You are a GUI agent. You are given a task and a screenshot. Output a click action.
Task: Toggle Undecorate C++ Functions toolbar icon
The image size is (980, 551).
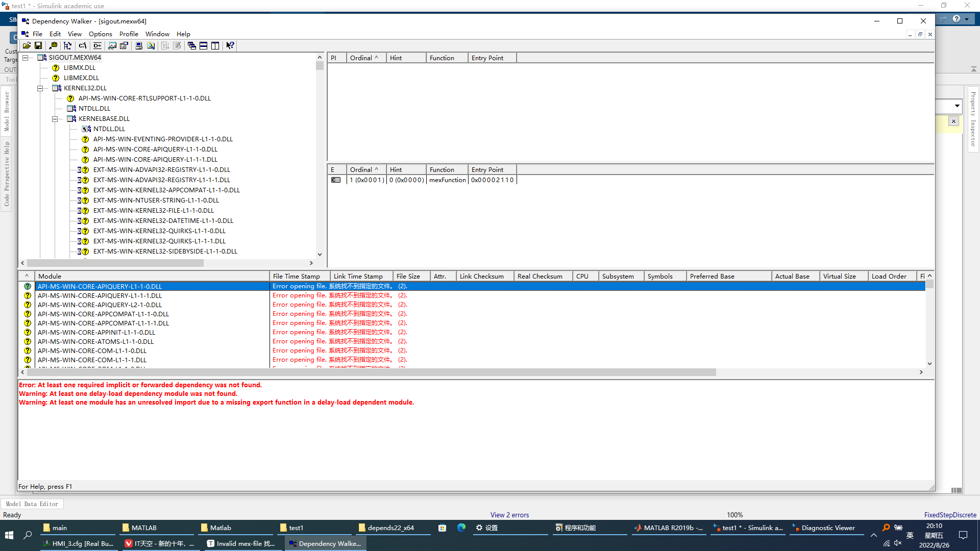click(97, 46)
